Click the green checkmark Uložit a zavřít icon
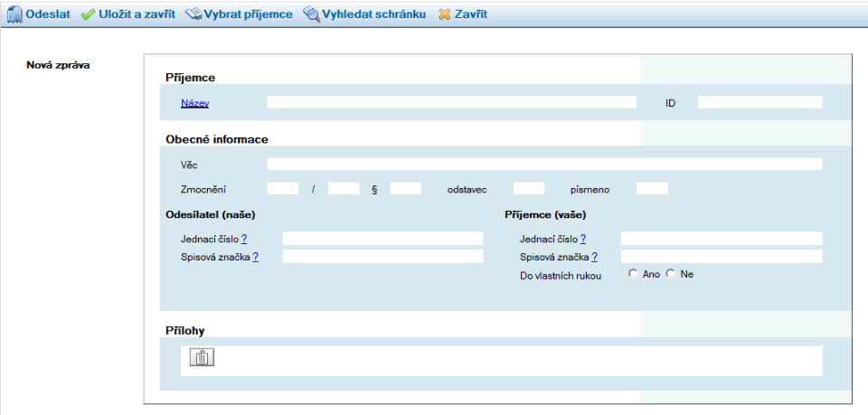Screen dimensions: 868x415 88,14
